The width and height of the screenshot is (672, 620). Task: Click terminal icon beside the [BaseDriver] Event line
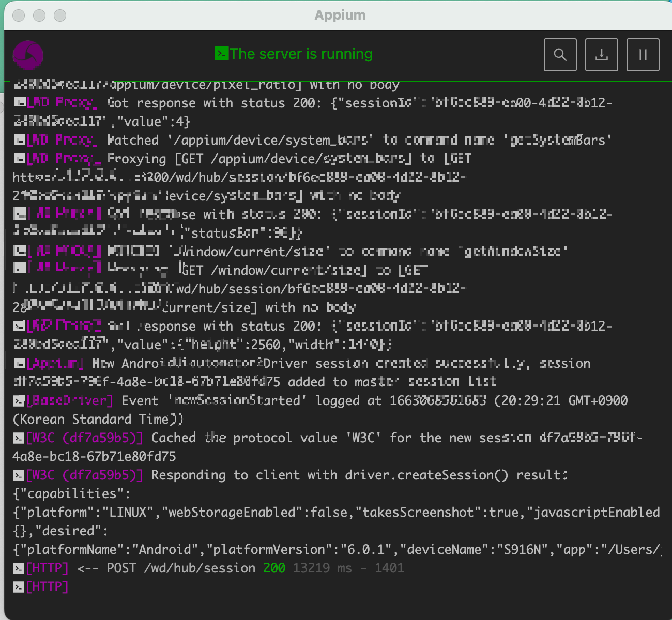(19, 401)
